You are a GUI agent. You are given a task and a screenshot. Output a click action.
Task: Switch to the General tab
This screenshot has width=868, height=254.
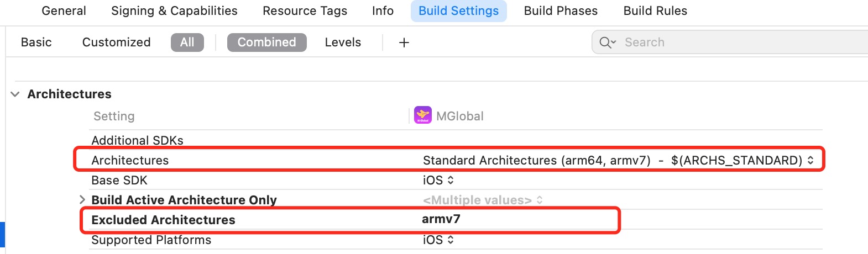tap(64, 11)
